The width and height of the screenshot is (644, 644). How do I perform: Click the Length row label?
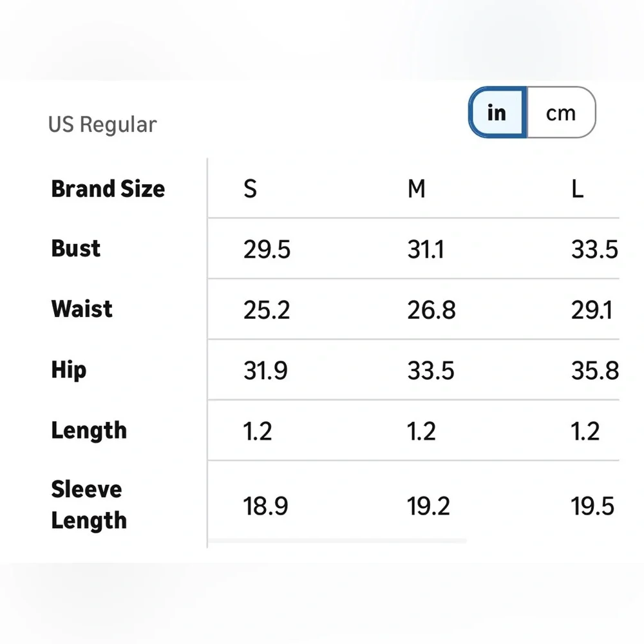(x=89, y=430)
